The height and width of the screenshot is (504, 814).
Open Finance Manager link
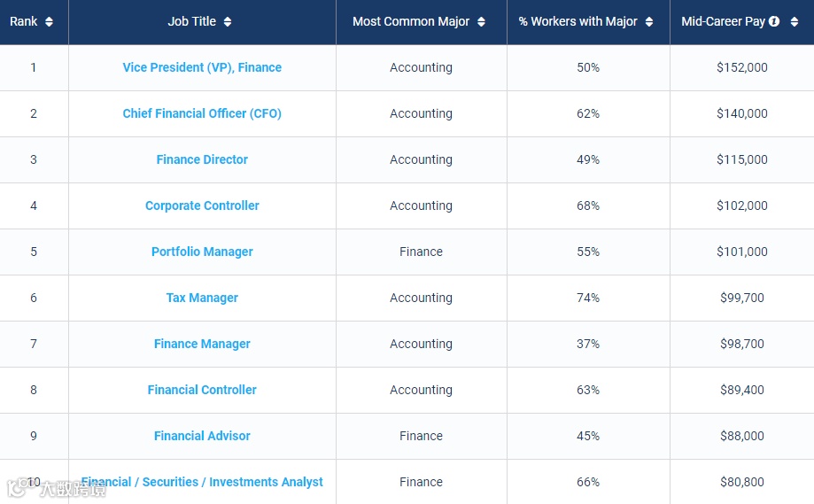[x=202, y=344]
